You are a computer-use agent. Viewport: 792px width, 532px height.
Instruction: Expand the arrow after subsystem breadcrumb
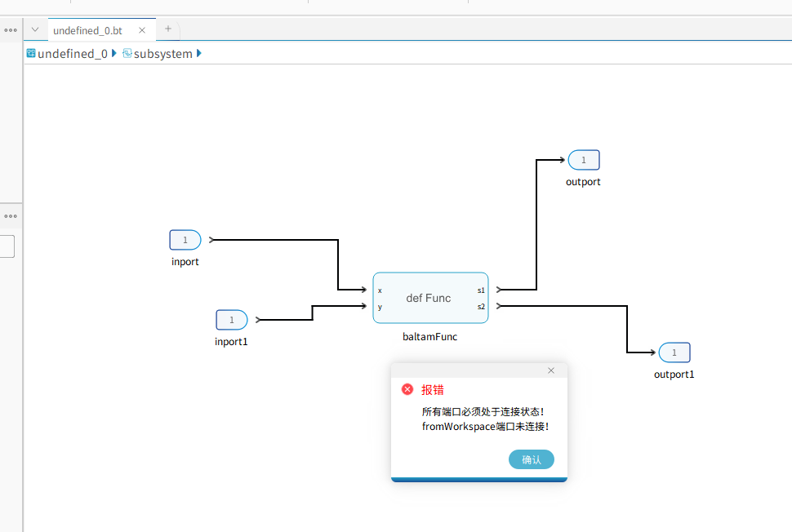[199, 53]
